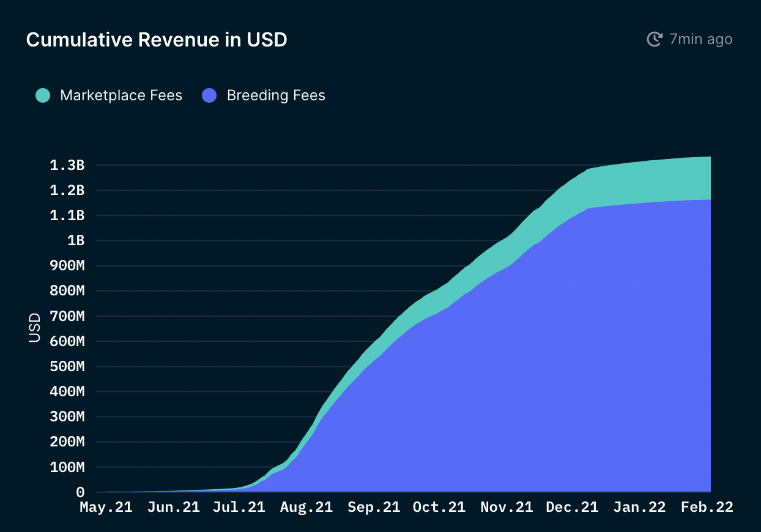This screenshot has height=532, width=761.
Task: Select the Nov.21 x-axis label
Action: [x=507, y=507]
